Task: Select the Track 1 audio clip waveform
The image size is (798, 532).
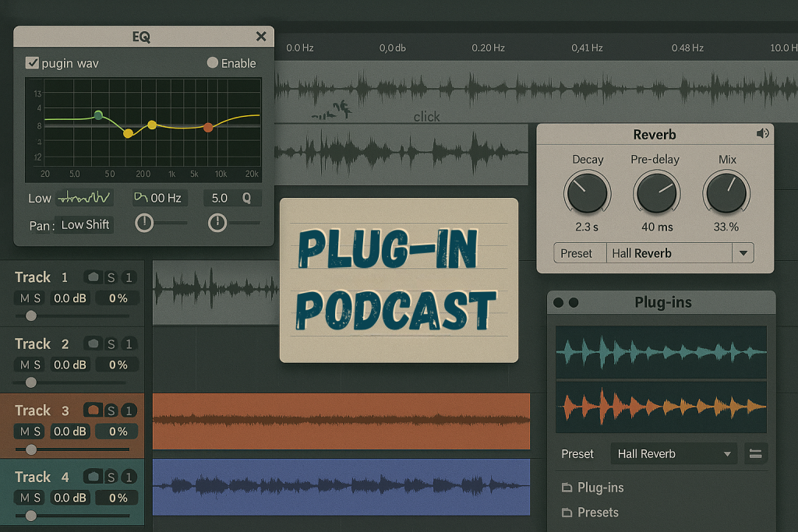Action: point(216,292)
